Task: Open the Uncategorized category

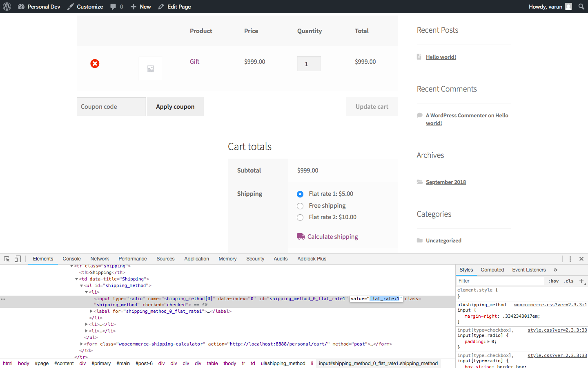Action: coord(443,240)
